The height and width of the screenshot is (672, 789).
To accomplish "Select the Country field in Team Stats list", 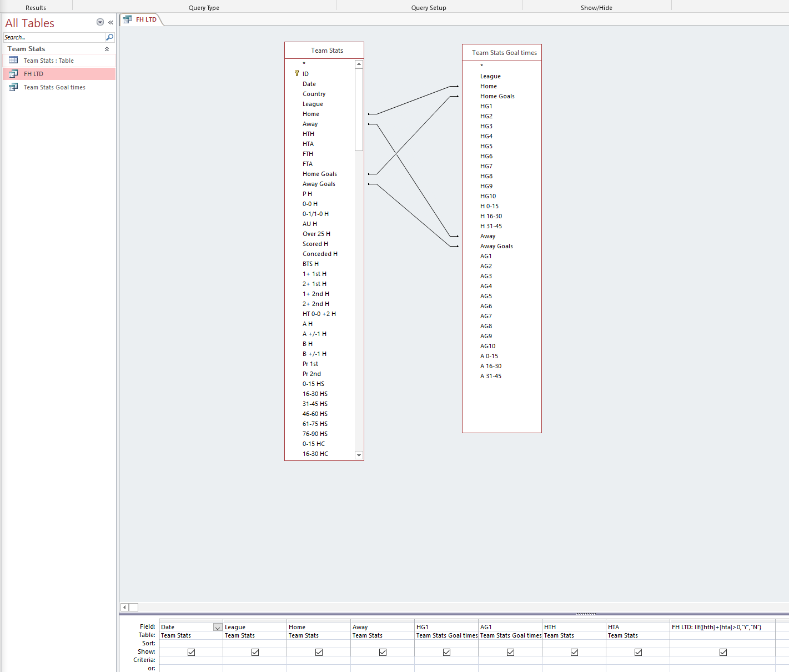I will coord(314,94).
